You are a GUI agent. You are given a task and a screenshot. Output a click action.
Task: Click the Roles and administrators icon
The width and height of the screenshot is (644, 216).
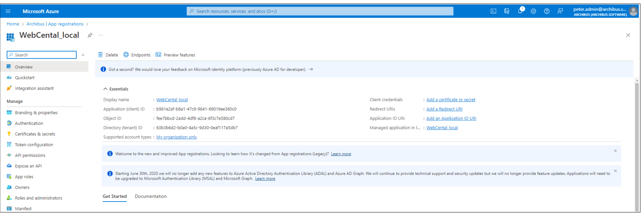point(9,198)
